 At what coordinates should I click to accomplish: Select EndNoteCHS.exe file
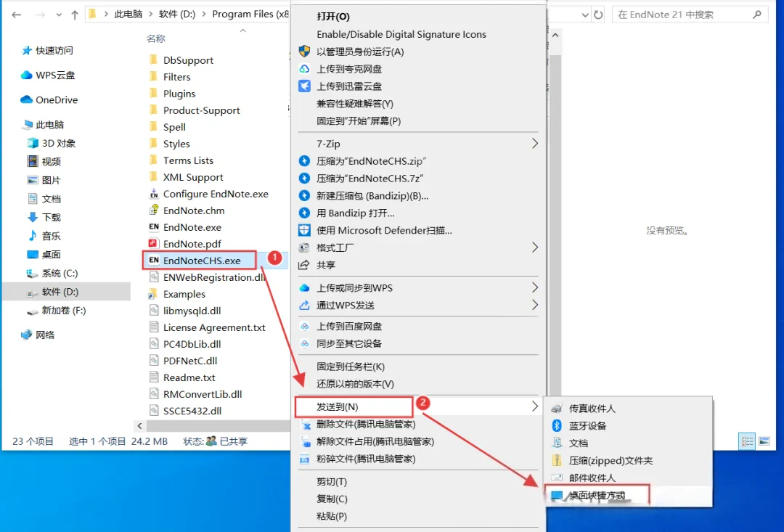pyautogui.click(x=202, y=261)
